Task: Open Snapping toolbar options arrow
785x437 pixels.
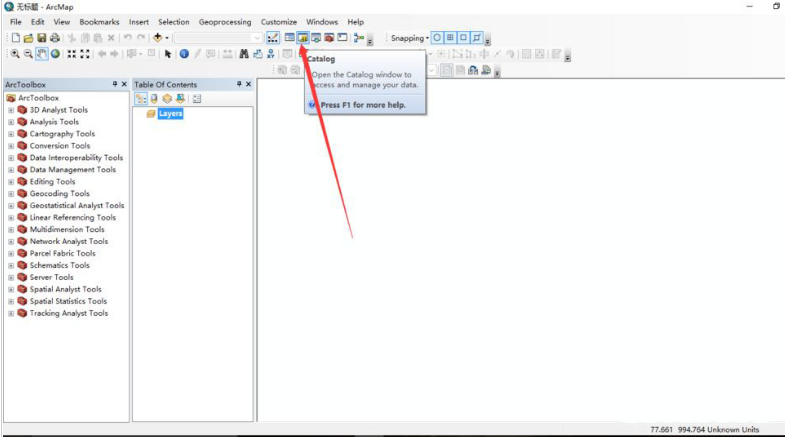Action: click(x=488, y=41)
